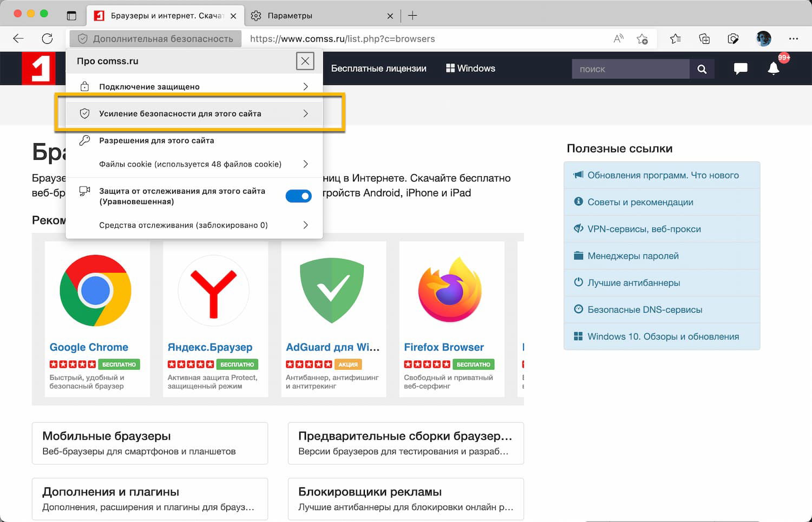This screenshot has width=812, height=522.
Task: Open the comments chat bubble icon
Action: pos(741,69)
